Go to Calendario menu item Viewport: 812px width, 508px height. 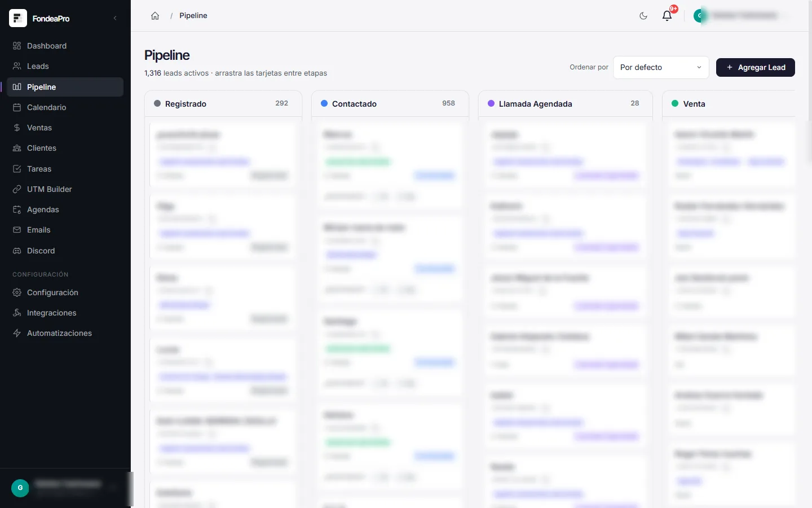[x=65, y=107]
